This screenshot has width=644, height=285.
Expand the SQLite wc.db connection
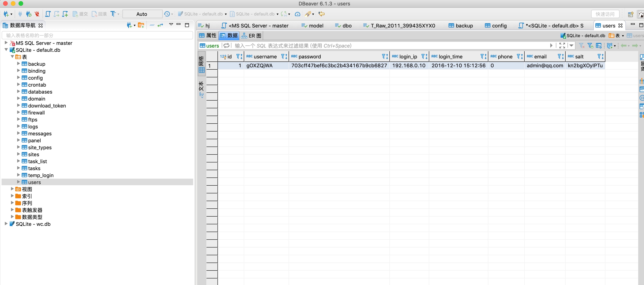(x=6, y=224)
